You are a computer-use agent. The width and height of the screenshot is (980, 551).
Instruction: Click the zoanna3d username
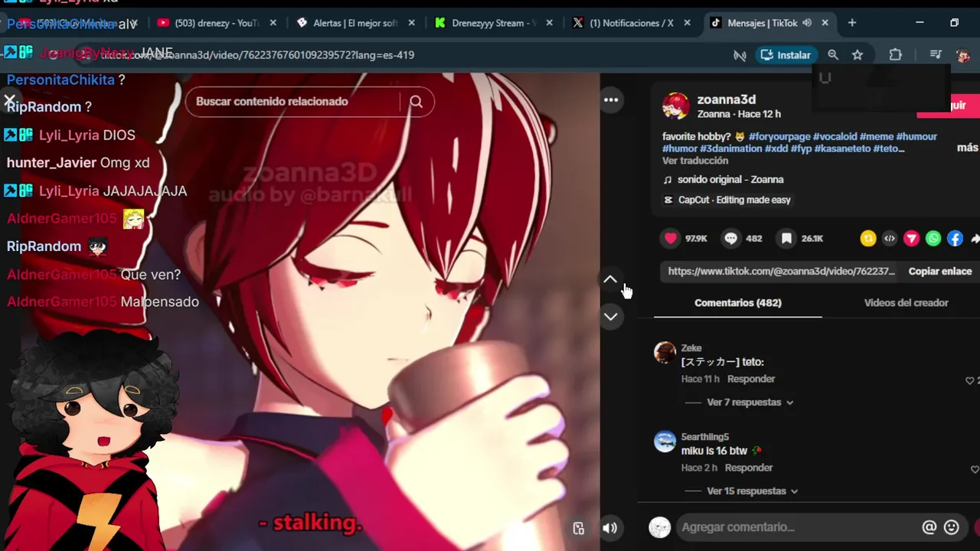[726, 99]
